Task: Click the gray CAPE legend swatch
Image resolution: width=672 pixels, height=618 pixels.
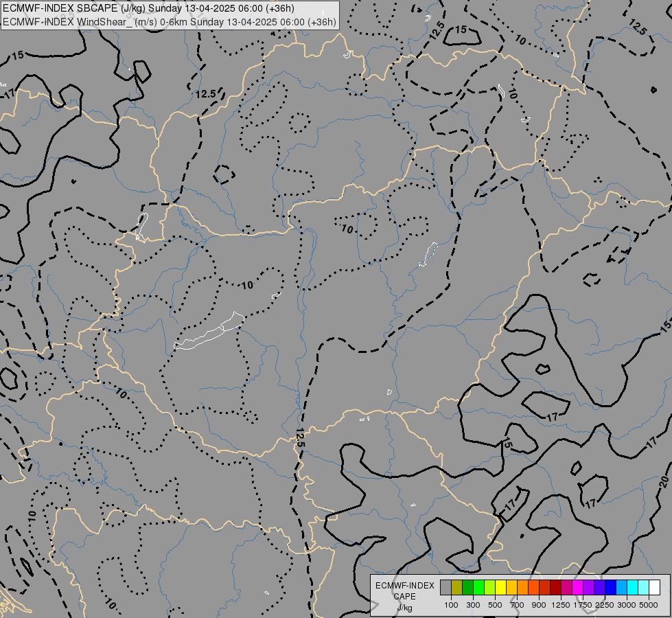Action: (445, 588)
